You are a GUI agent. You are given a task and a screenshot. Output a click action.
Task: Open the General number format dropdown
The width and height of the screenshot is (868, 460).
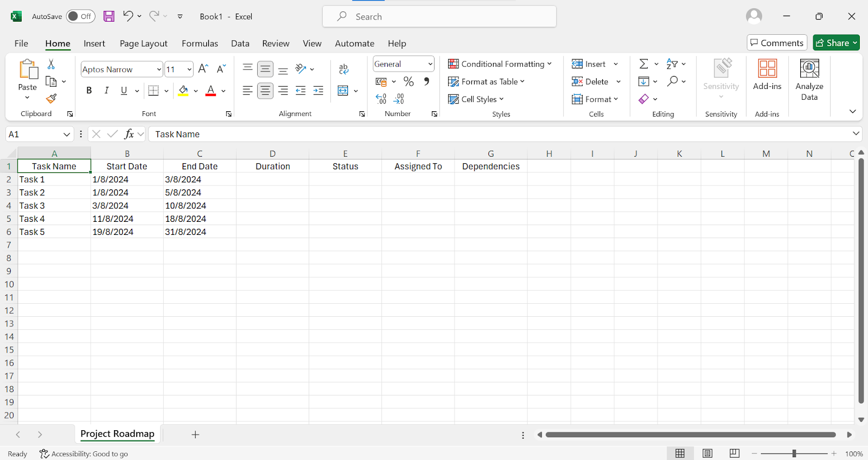(x=430, y=64)
